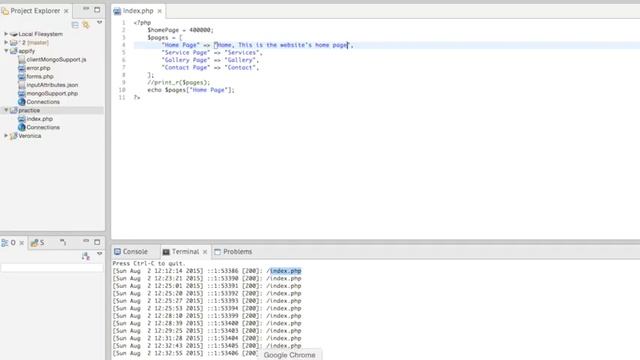The width and height of the screenshot is (640, 360).
Task: Select the Project Explorer tab
Action: [35, 11]
